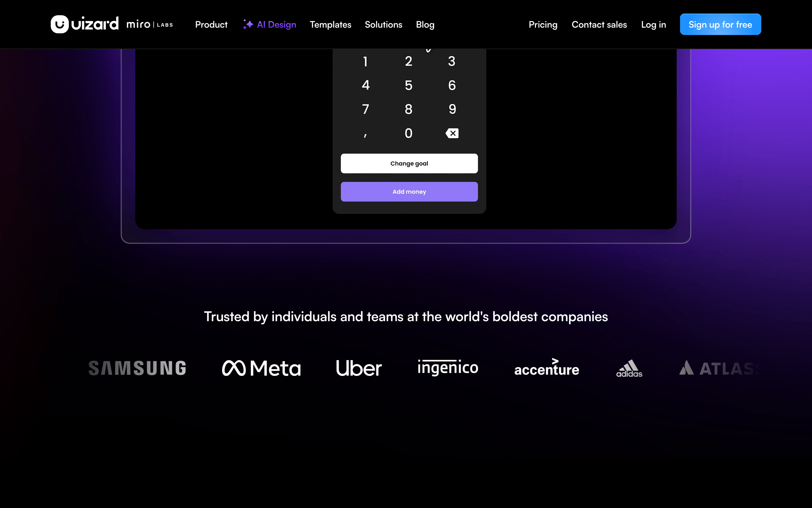Go to the Blog page
Screen dimensions: 812x508
[425, 25]
